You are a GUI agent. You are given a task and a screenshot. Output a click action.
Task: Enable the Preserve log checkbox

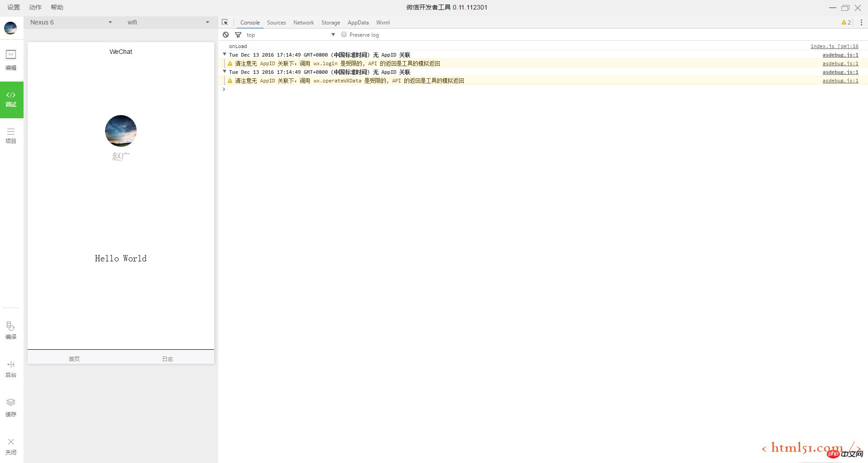tap(344, 34)
